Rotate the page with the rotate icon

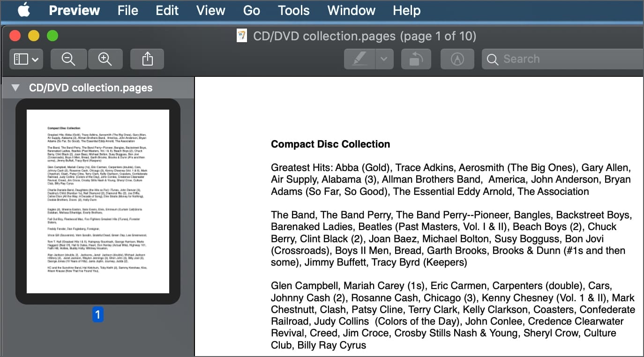tap(416, 59)
